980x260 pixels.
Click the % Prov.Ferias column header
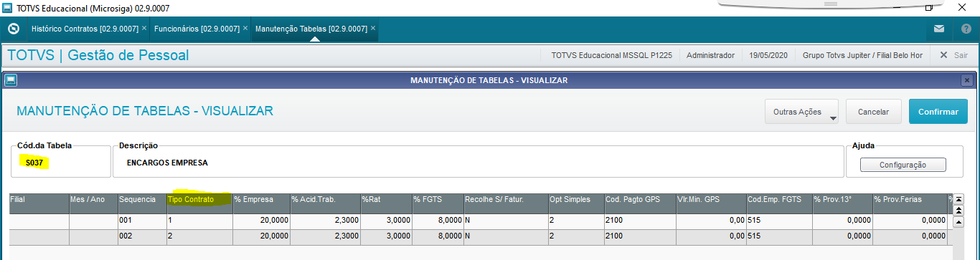(910, 203)
